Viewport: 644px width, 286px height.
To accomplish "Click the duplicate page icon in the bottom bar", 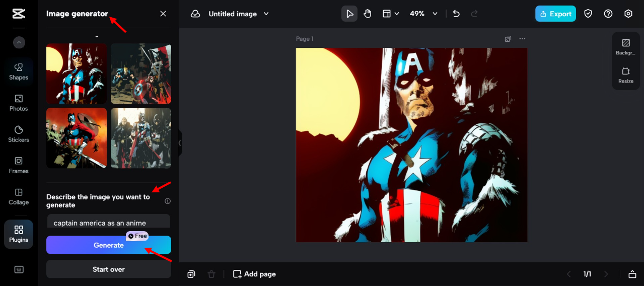I will (191, 274).
